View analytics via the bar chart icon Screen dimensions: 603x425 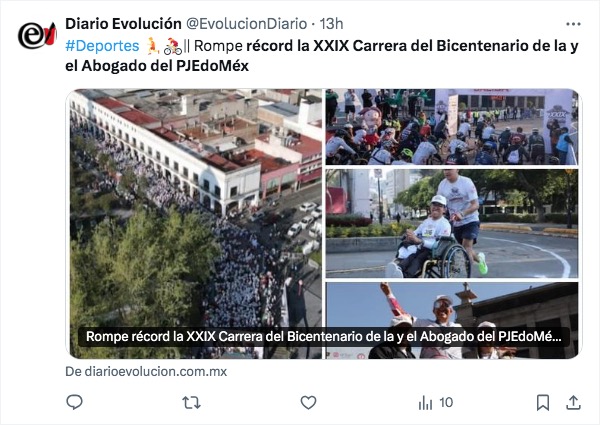425,403
